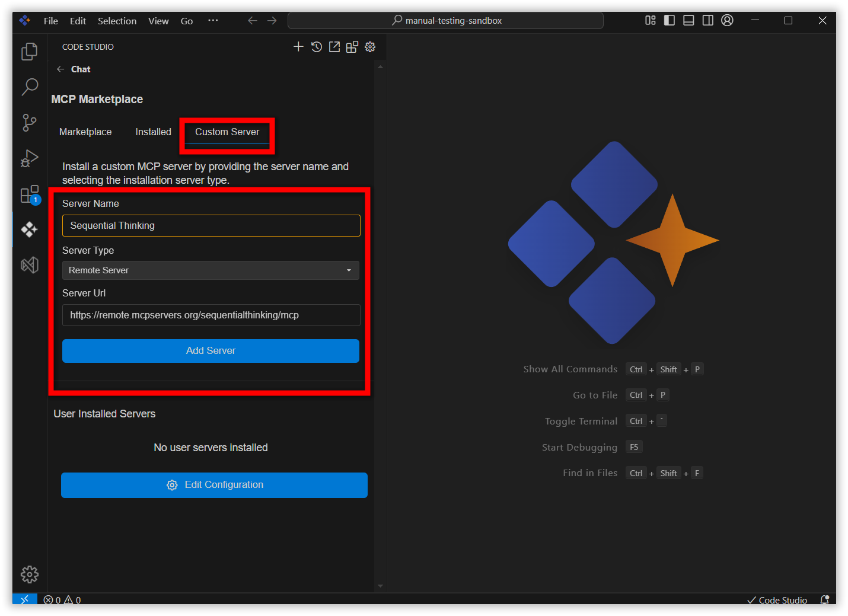Open Code Studio in editor pop-out icon
The width and height of the screenshot is (848, 616).
click(334, 47)
